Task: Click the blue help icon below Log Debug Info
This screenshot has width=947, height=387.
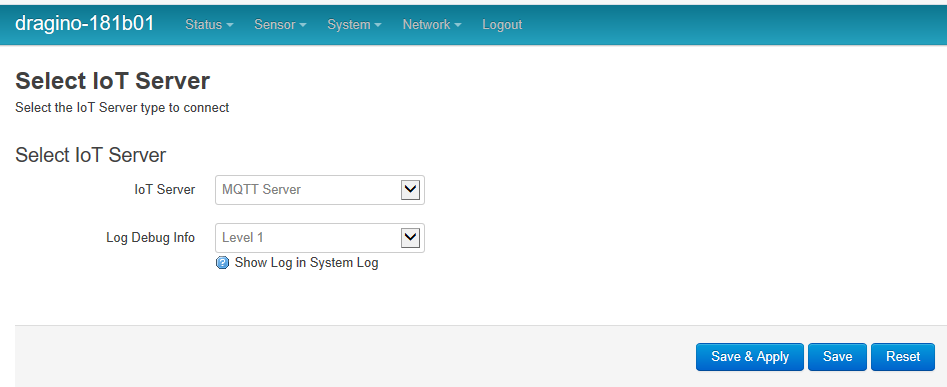Action: coord(223,263)
